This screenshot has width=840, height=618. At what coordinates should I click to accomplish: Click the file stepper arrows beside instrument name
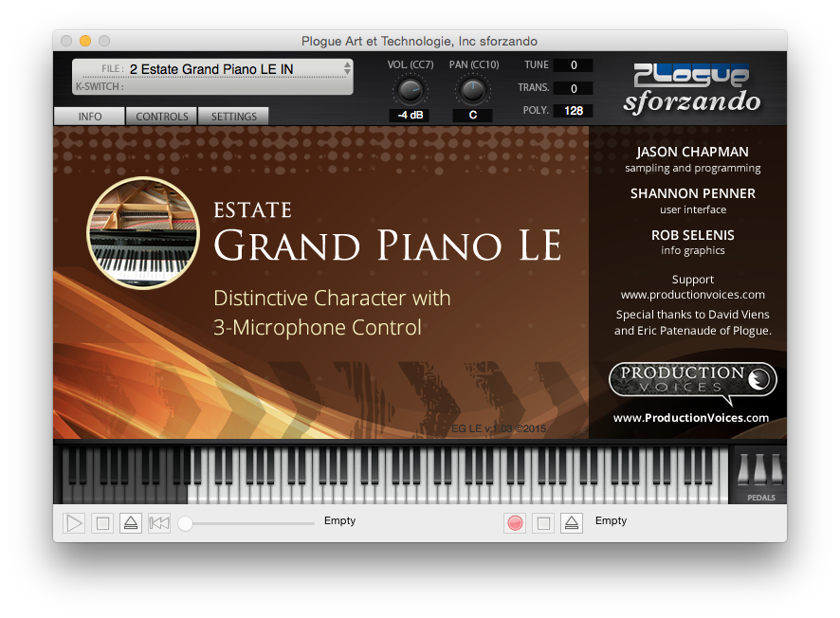(348, 68)
